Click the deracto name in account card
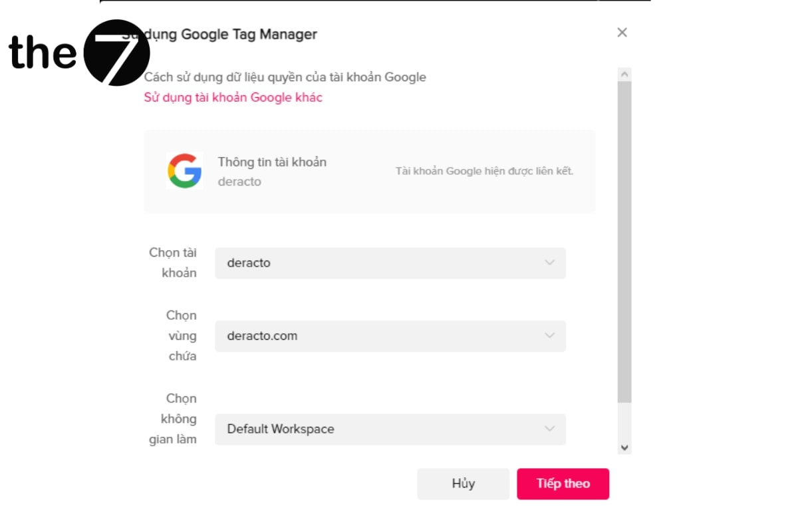The width and height of the screenshot is (798, 532). click(x=239, y=182)
